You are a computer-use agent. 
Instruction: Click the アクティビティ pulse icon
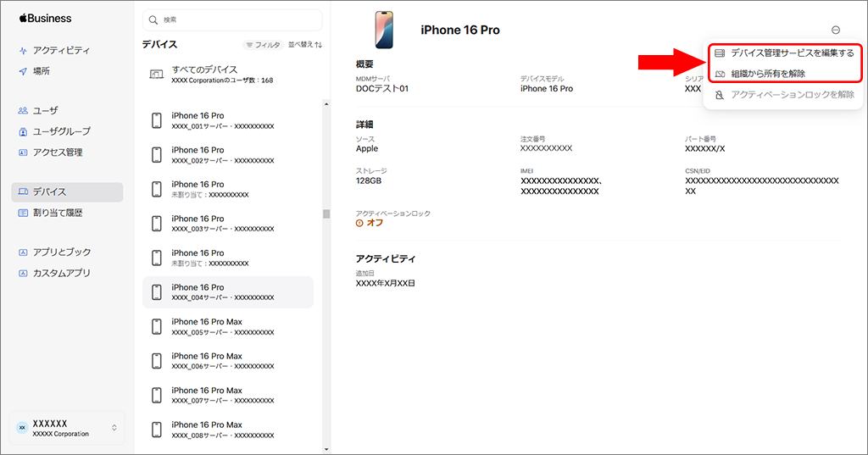coord(23,51)
